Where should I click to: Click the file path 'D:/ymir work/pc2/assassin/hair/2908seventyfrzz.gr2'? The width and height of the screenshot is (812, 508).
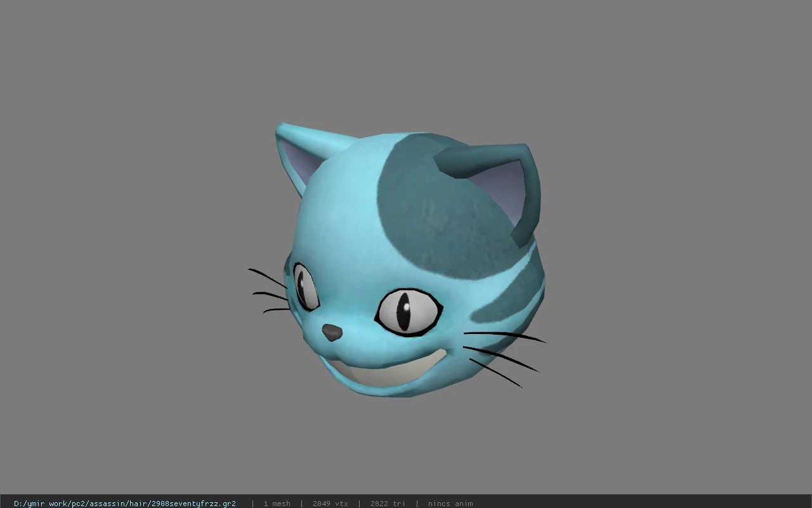click(x=125, y=504)
